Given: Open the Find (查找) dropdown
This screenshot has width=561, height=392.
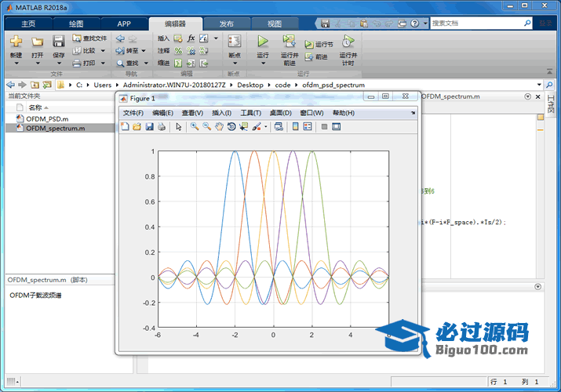Looking at the screenshot, I should pyautogui.click(x=144, y=63).
